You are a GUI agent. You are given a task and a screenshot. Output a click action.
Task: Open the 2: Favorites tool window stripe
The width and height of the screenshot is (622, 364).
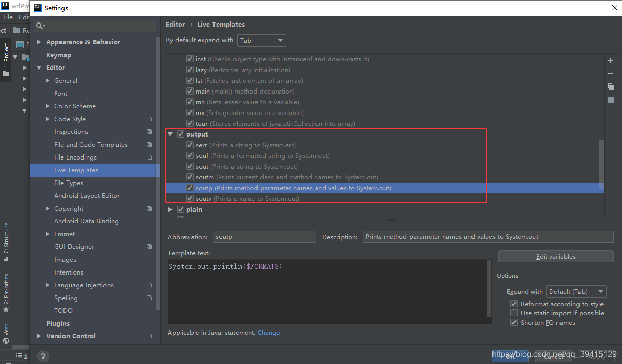tap(6, 293)
